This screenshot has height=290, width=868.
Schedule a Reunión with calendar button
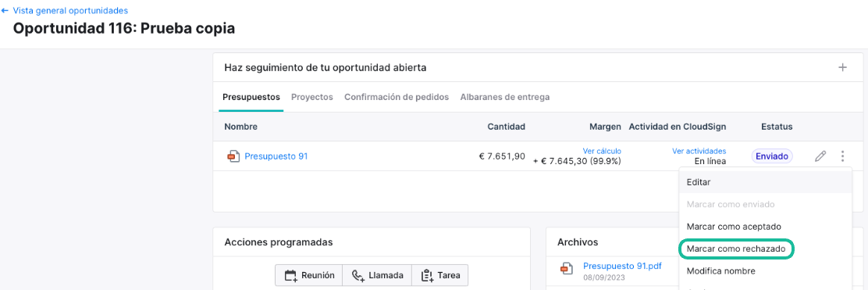point(309,275)
